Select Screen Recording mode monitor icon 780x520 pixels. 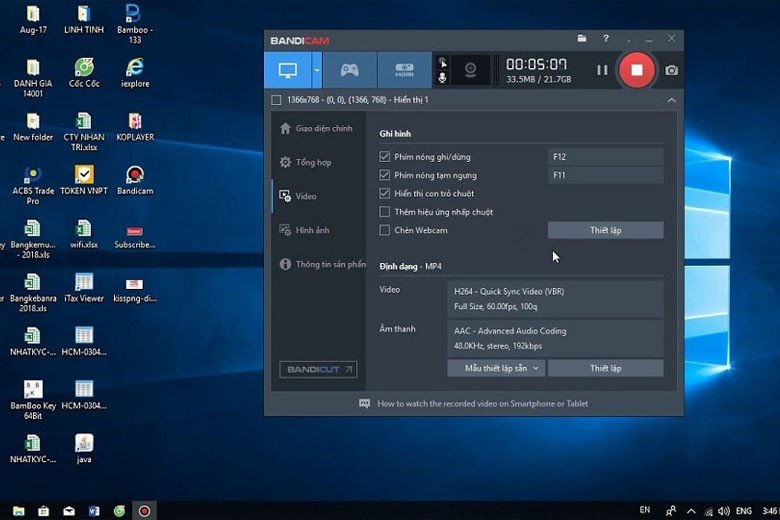(x=288, y=70)
